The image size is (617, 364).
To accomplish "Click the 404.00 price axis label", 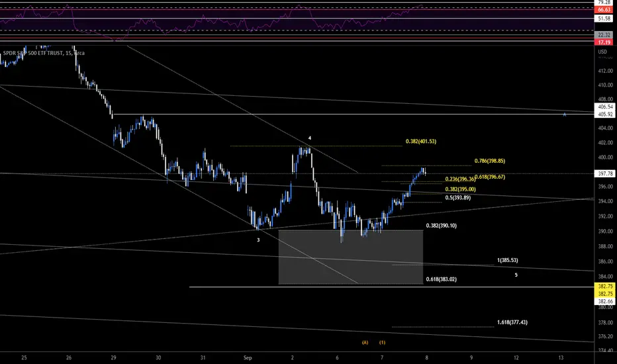I will pos(605,128).
